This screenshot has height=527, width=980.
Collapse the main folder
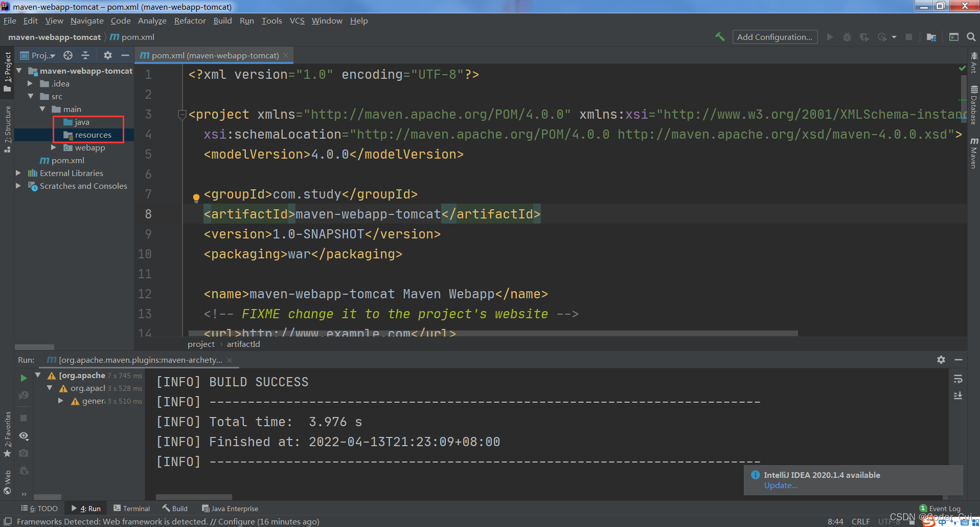42,109
